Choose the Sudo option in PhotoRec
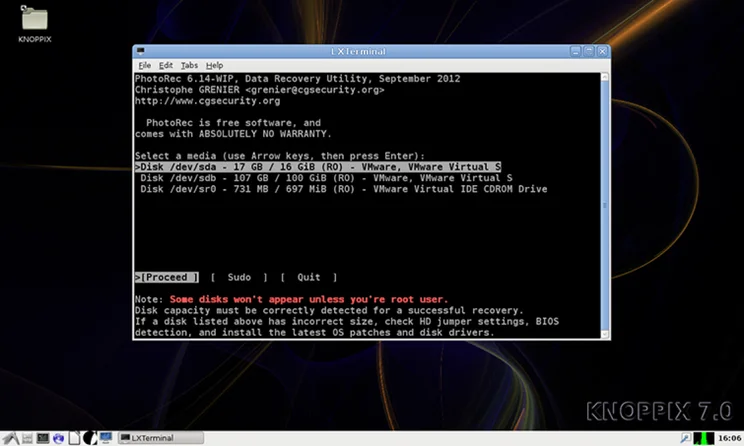The image size is (744, 446). (x=239, y=277)
